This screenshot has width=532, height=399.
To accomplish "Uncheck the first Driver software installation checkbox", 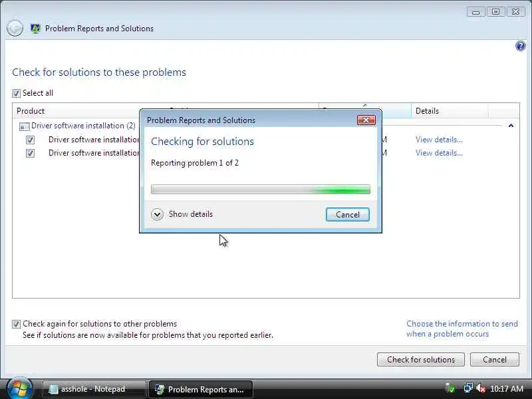I will [30, 140].
